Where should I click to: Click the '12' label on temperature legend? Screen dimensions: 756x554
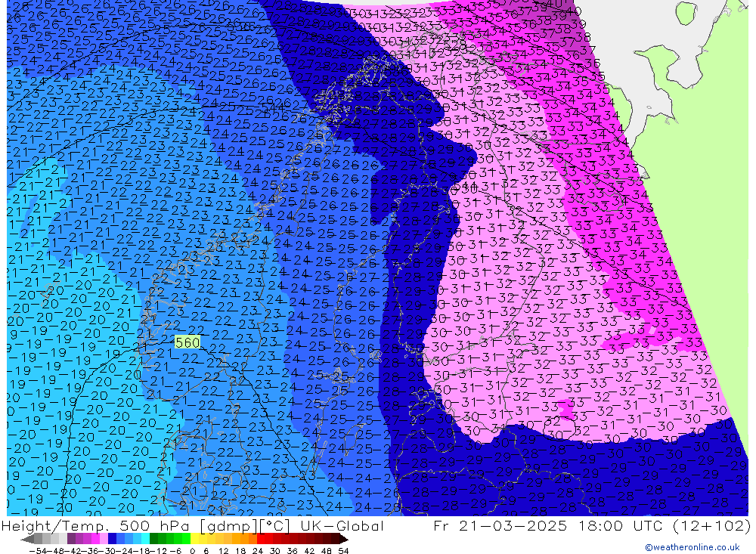click(x=224, y=551)
